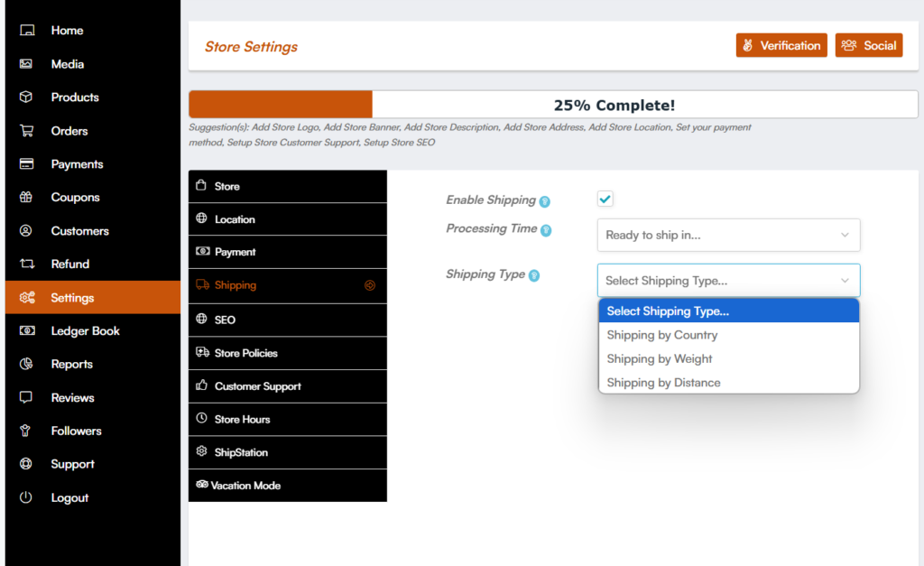Click the Enable Shipping help tooltip icon

click(545, 201)
